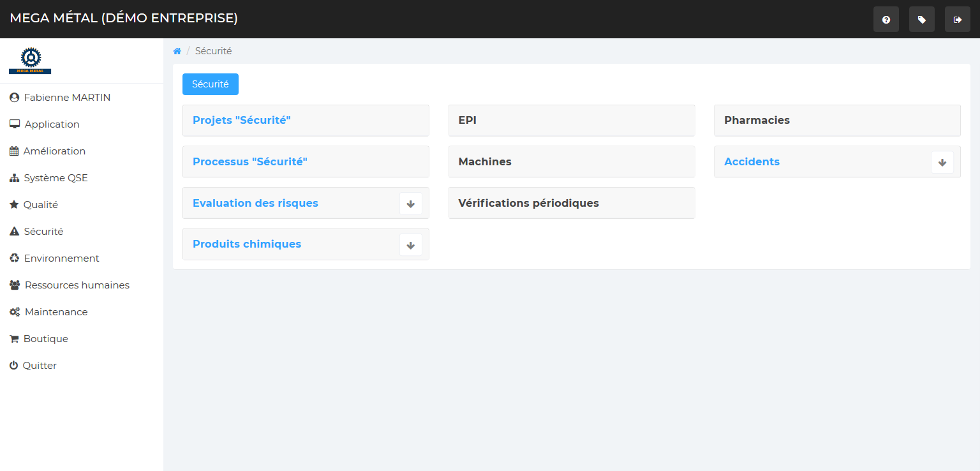Click the blue Sécurité button

pyautogui.click(x=210, y=84)
